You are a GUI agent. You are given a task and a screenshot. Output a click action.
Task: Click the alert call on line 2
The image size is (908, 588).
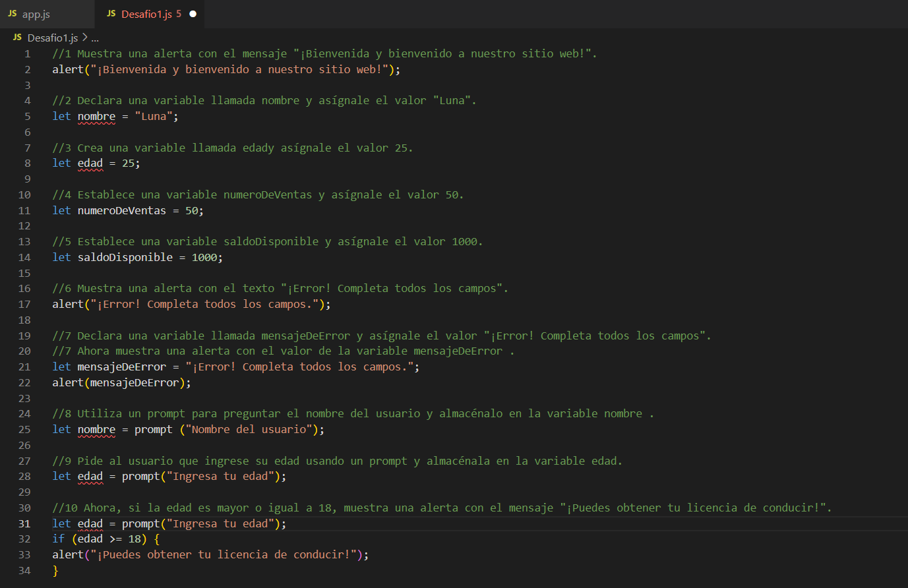click(226, 69)
